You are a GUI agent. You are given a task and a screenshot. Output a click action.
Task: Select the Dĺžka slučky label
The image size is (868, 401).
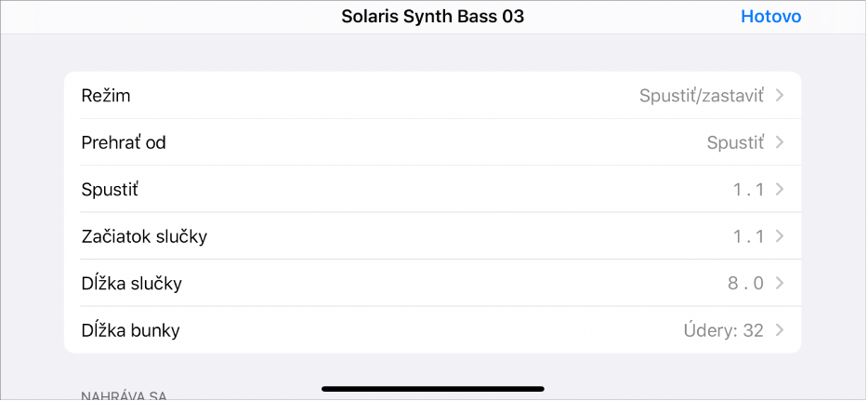point(132,283)
